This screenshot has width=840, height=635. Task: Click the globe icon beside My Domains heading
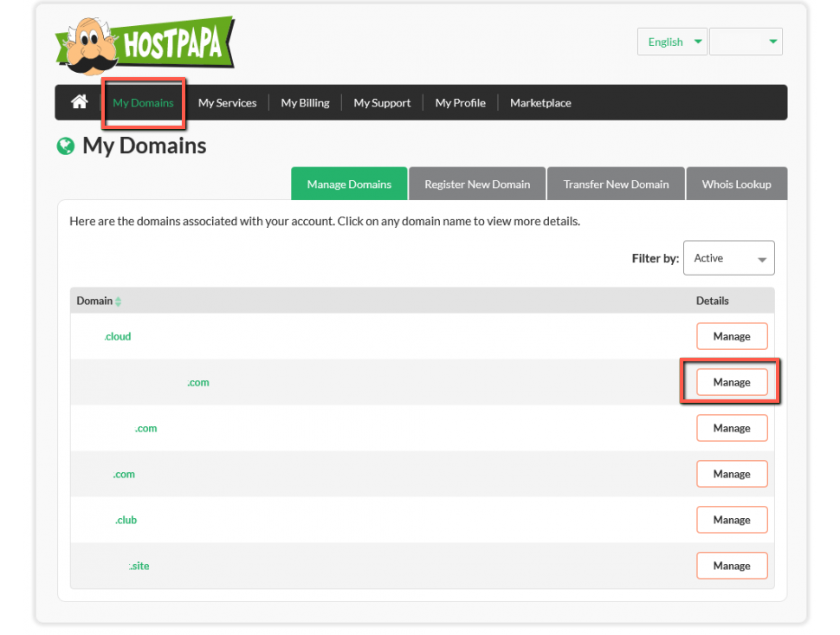click(x=66, y=146)
